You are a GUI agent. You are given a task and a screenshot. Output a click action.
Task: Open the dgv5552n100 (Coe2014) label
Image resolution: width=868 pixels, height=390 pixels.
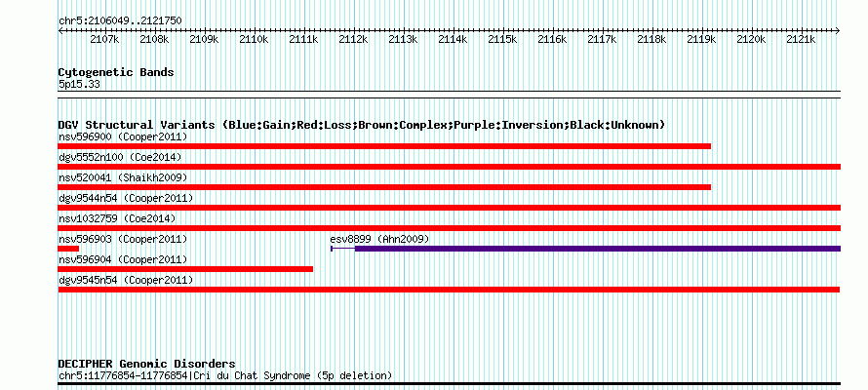point(120,157)
